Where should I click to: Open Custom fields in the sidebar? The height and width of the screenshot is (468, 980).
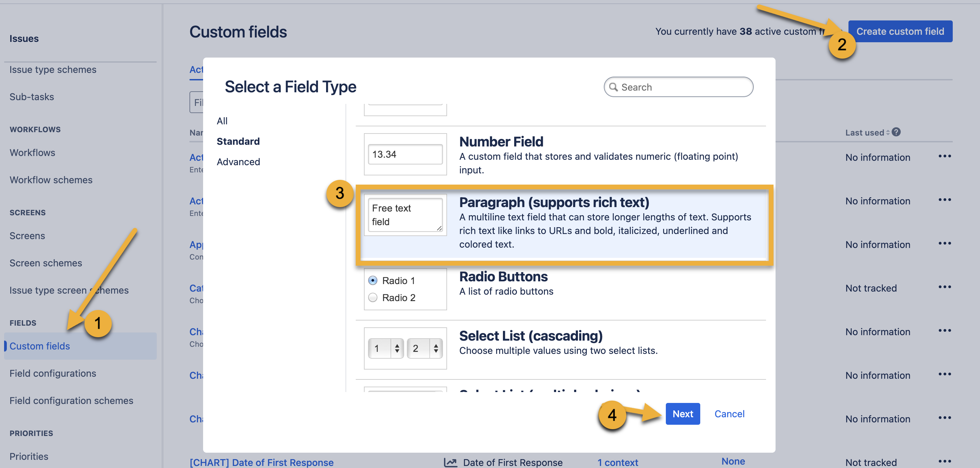pos(40,346)
